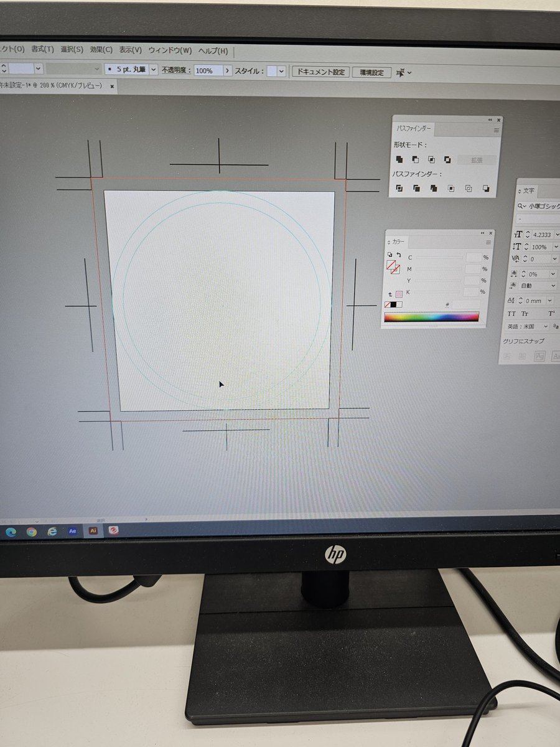Click the Small Caps Tr icon
Image resolution: width=560 pixels, height=747 pixels.
[x=525, y=314]
